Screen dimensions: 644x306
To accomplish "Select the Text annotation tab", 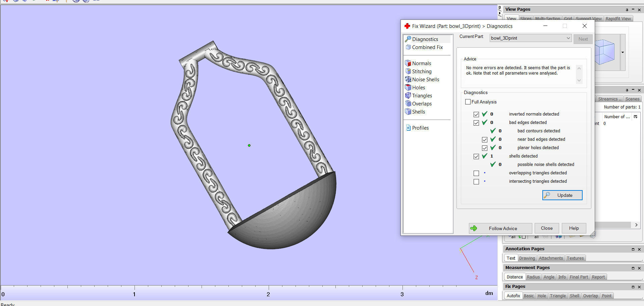I will pyautogui.click(x=511, y=258).
